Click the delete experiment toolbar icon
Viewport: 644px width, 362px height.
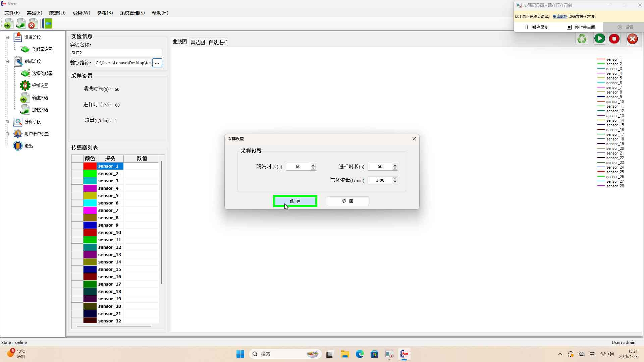click(33, 24)
